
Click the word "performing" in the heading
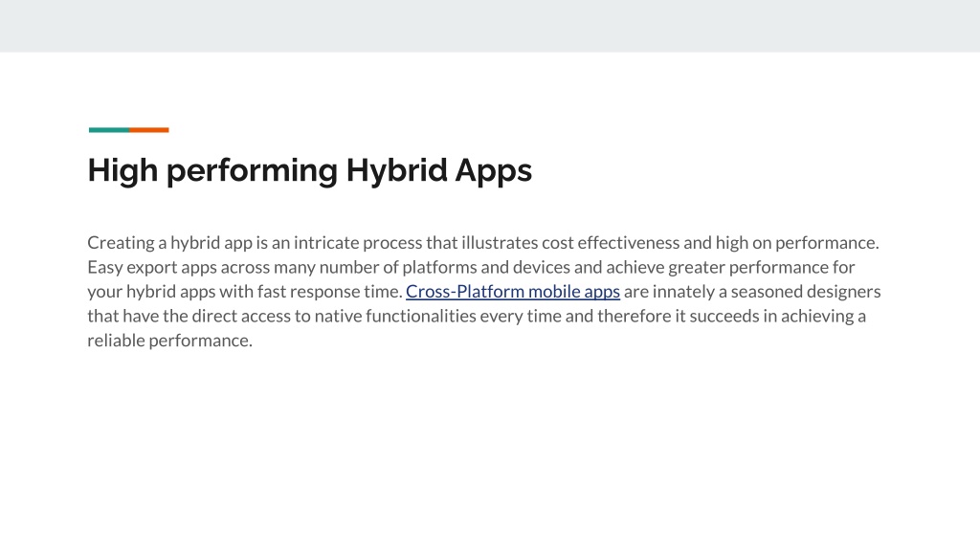[252, 170]
